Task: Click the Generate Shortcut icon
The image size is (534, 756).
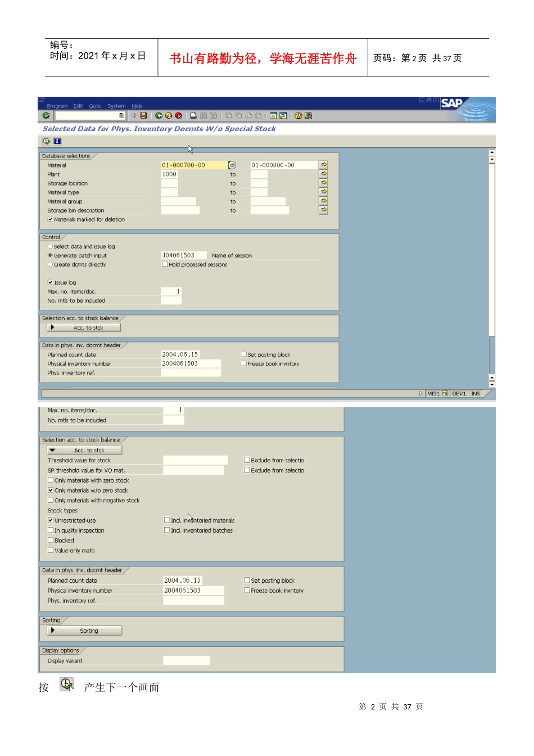Action: pos(283,115)
